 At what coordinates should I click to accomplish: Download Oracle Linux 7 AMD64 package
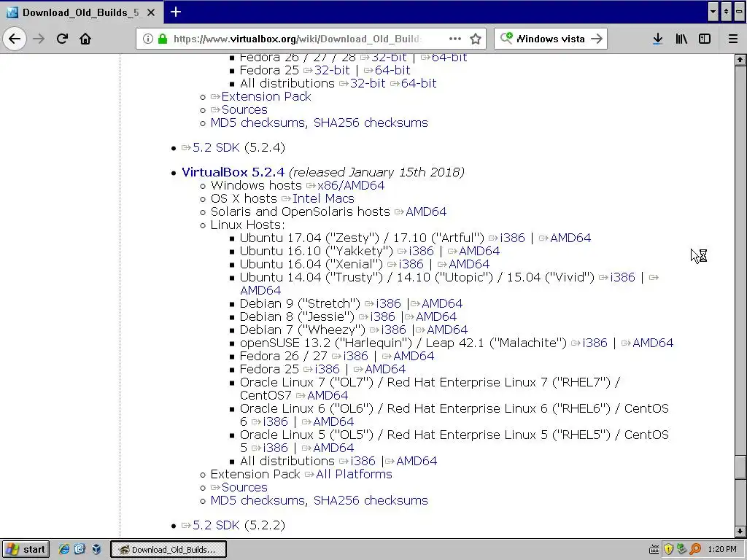[328, 395]
